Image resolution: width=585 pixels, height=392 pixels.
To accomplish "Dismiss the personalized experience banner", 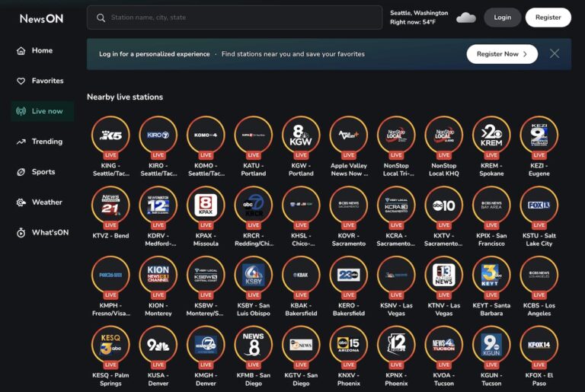I will (555, 54).
